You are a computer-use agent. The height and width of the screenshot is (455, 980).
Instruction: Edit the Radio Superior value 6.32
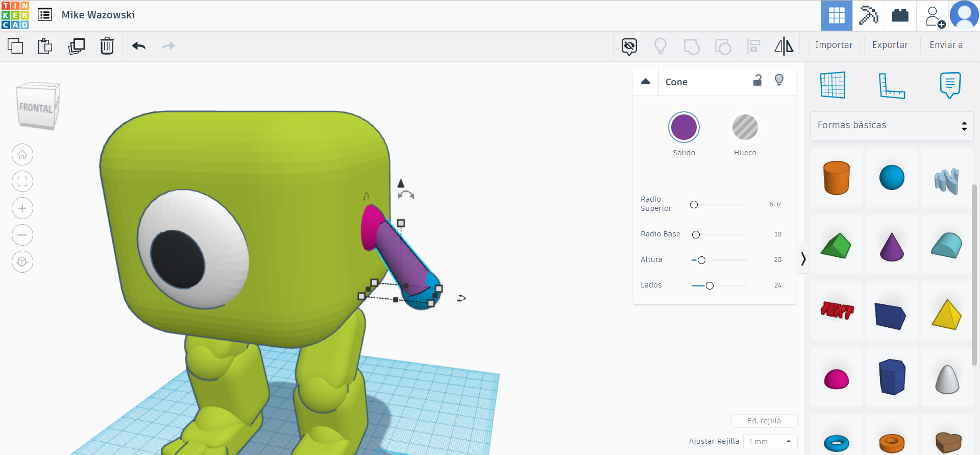coord(775,204)
